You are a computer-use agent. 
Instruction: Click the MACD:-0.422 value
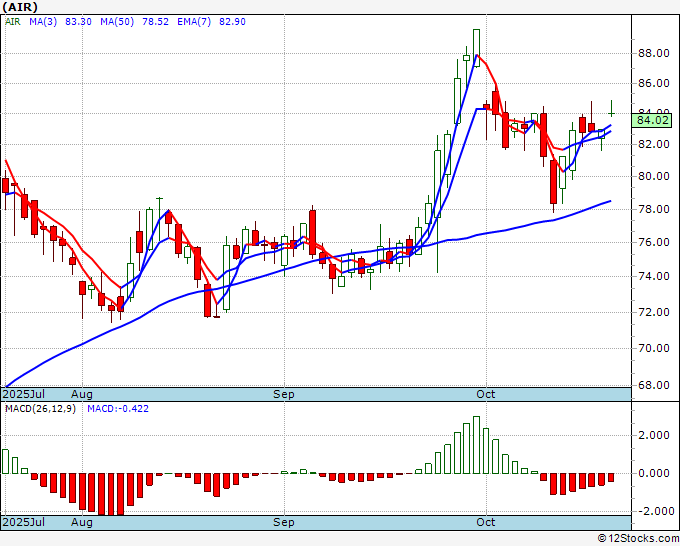118,409
